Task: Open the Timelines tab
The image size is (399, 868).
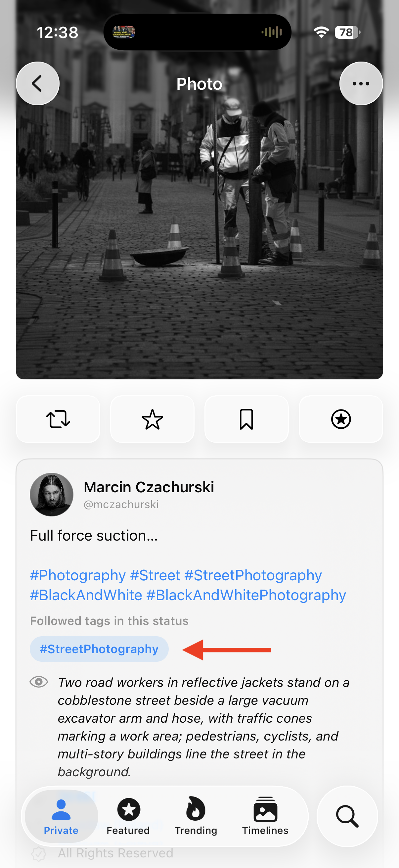Action: pyautogui.click(x=265, y=816)
